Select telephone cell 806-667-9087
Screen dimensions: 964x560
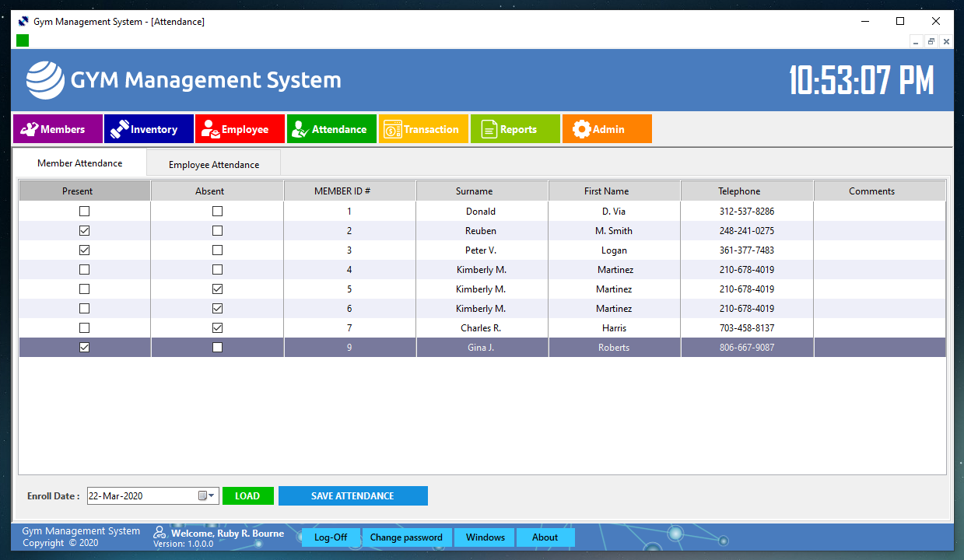pos(747,348)
